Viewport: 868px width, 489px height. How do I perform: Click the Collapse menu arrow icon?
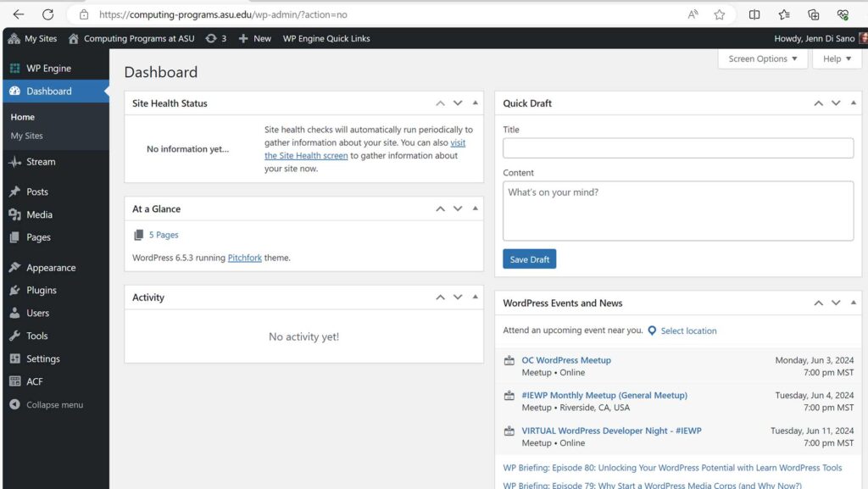[15, 404]
